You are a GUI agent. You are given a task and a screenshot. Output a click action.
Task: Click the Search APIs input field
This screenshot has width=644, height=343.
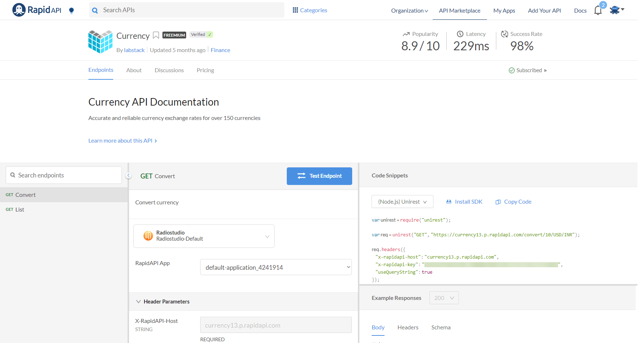tap(187, 10)
